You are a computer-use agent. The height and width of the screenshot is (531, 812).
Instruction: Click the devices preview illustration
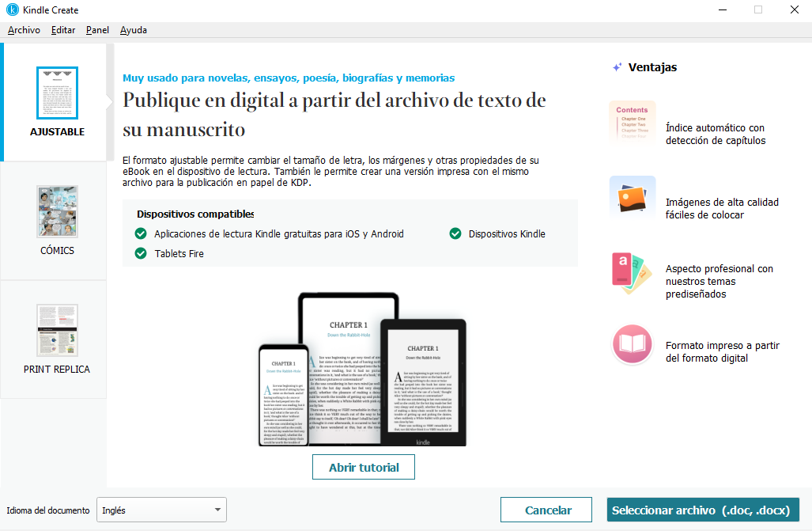362,370
